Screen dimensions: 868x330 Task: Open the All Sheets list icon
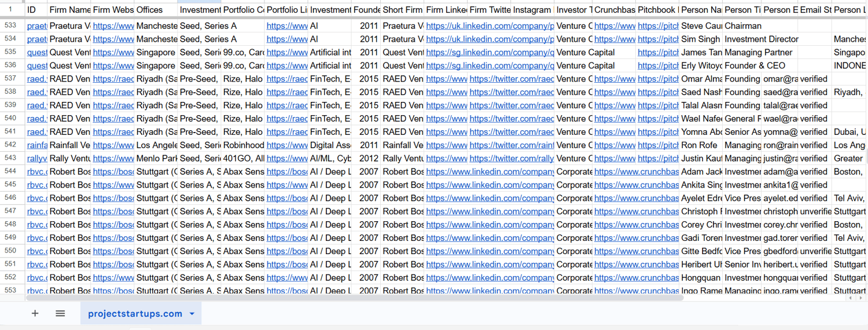pyautogui.click(x=60, y=313)
